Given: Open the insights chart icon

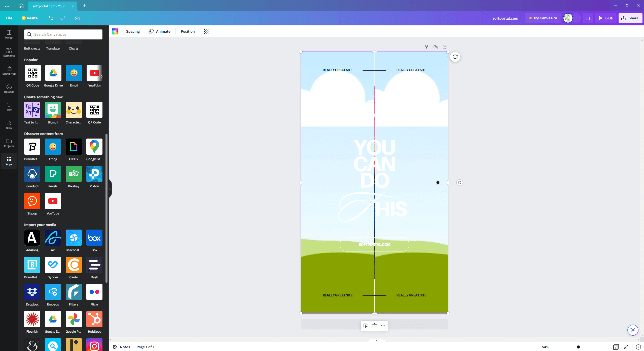Looking at the screenshot, I should click(x=588, y=18).
